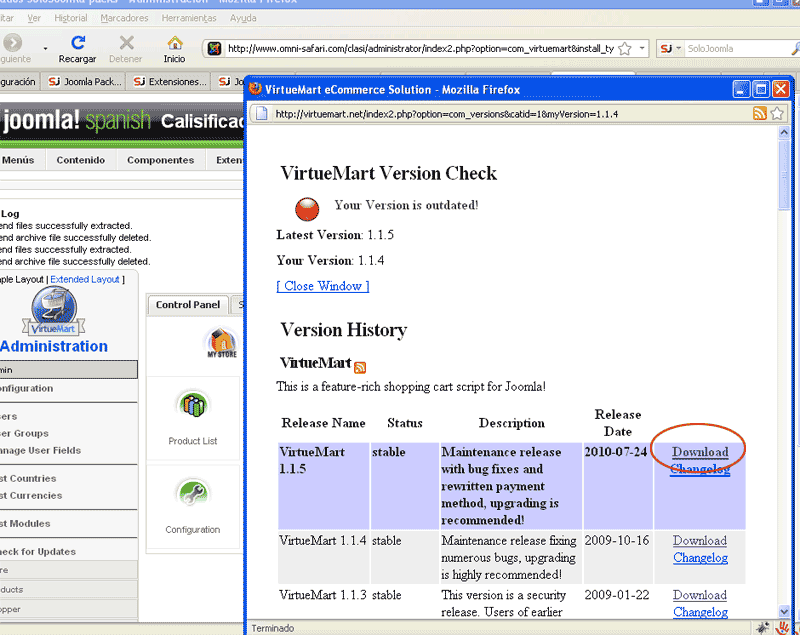Screen dimensions: 800x635
Task: Click the SoloJoomla search input field
Action: coord(737,48)
